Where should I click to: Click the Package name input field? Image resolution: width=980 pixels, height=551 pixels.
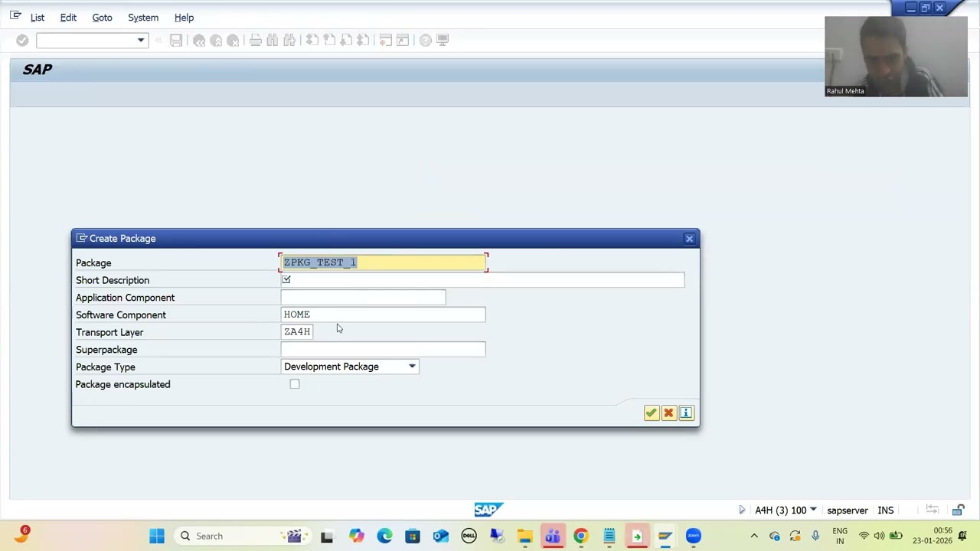pyautogui.click(x=383, y=262)
